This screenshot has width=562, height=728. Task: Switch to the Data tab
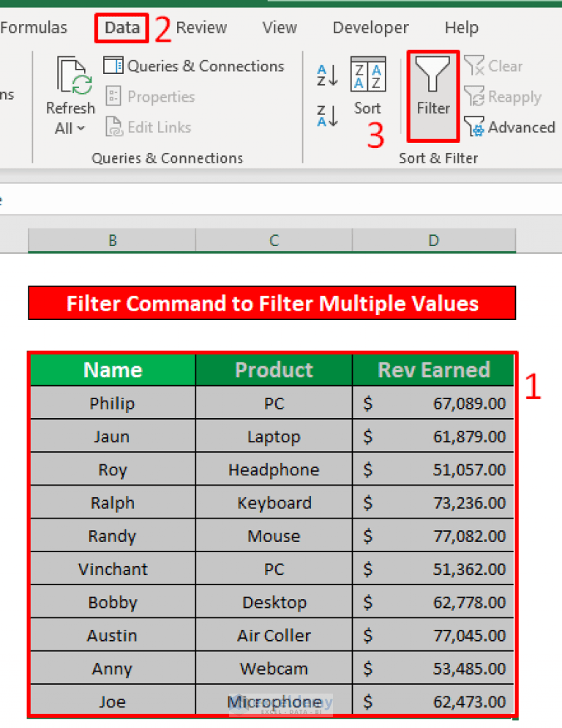pyautogui.click(x=122, y=28)
